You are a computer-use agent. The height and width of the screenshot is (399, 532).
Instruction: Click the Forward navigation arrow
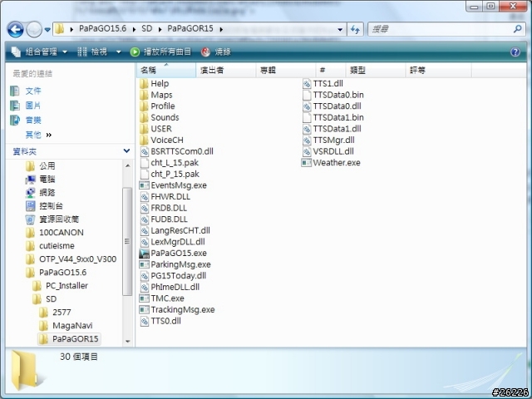34,30
